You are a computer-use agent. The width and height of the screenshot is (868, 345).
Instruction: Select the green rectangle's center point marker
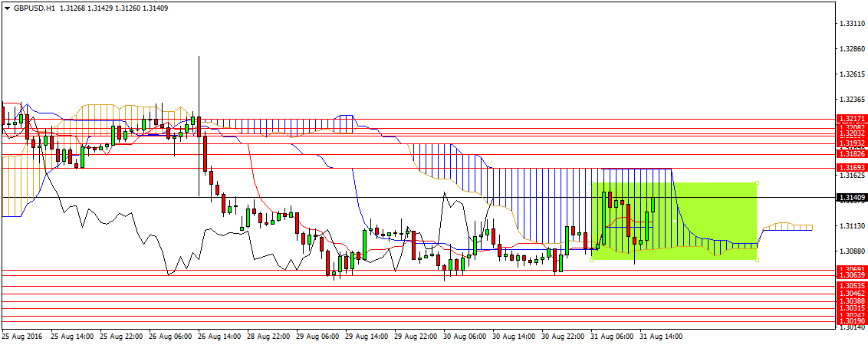pyautogui.click(x=674, y=221)
